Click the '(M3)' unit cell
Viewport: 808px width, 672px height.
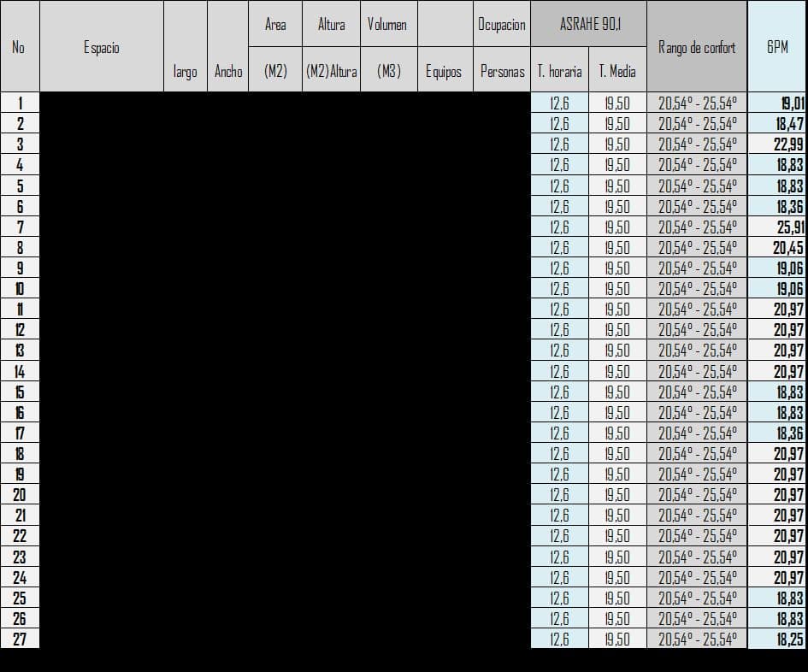click(x=388, y=69)
